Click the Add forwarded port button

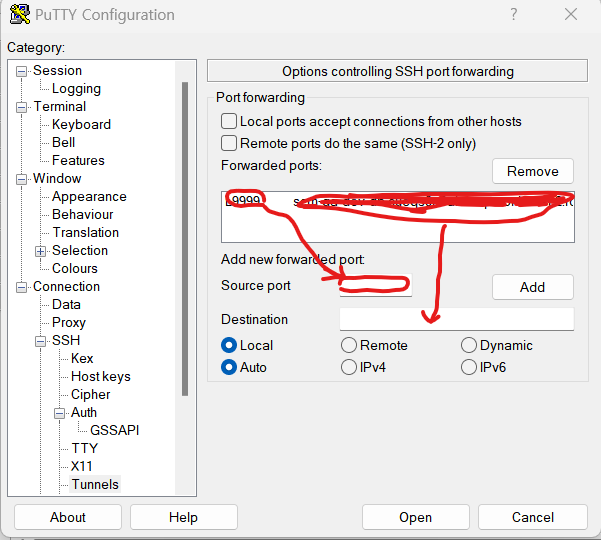click(x=533, y=287)
